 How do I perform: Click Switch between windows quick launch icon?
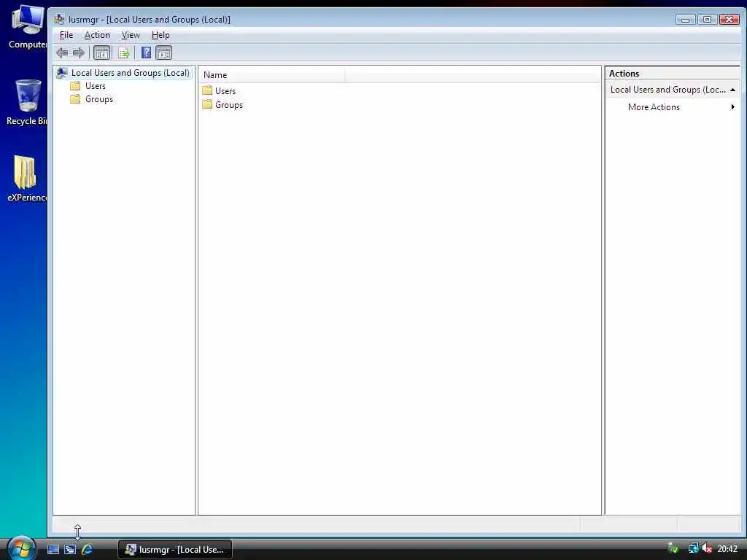click(x=70, y=550)
